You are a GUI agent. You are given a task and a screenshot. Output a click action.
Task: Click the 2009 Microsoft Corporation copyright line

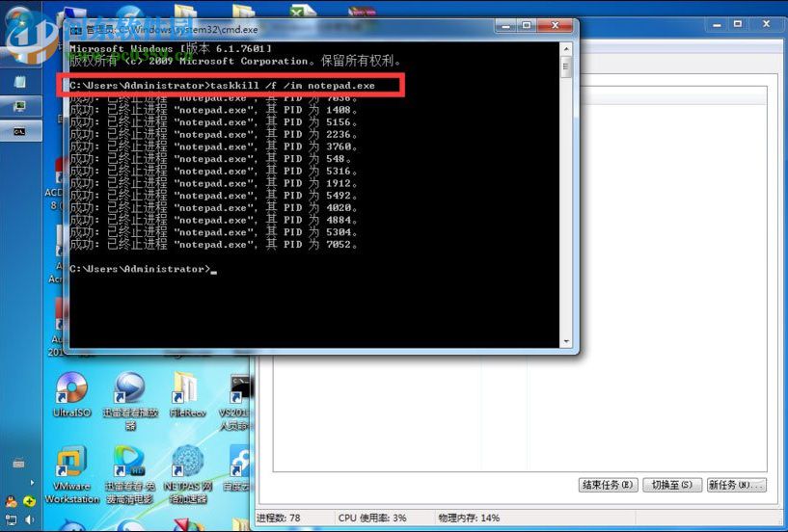235,62
